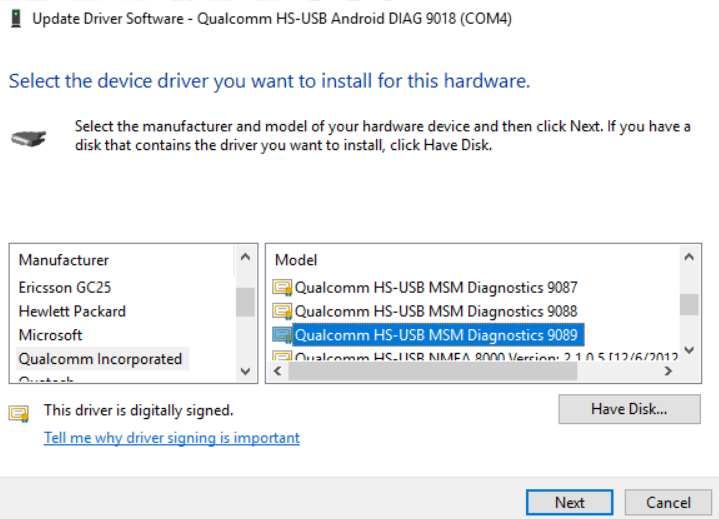Click Model list scroll up arrow
Image resolution: width=719 pixels, height=519 pixels.
(x=689, y=257)
